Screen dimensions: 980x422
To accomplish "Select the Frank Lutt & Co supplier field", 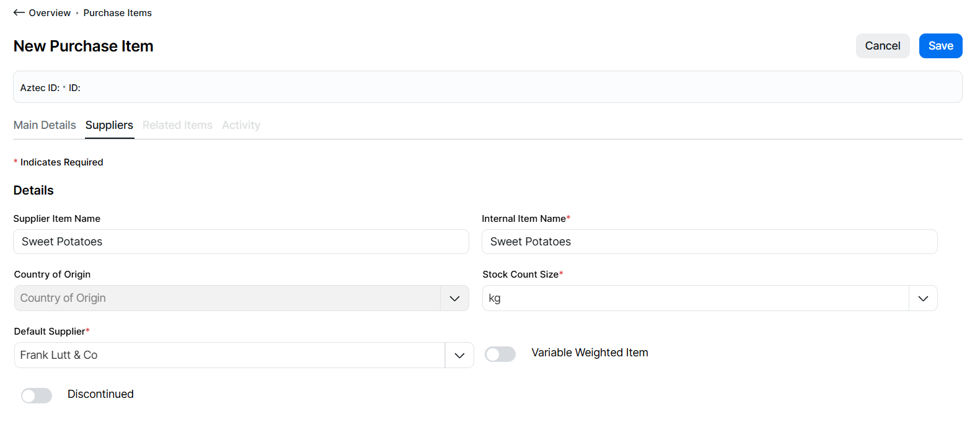I will click(229, 355).
